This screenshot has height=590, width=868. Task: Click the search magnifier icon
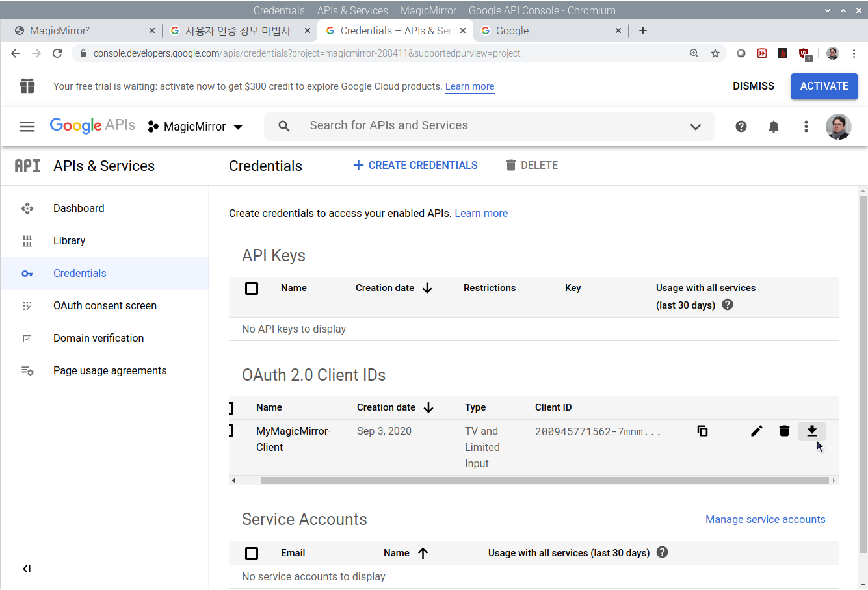284,126
